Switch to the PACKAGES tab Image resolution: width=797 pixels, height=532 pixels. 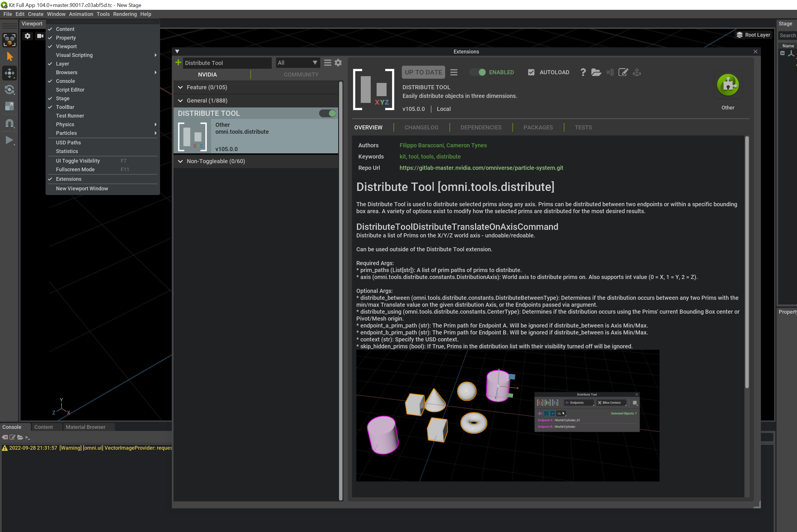[x=538, y=128]
